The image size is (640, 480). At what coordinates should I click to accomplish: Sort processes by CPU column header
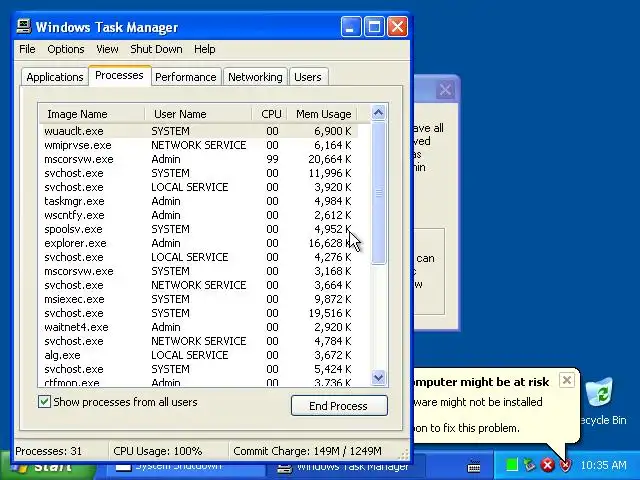[269, 114]
